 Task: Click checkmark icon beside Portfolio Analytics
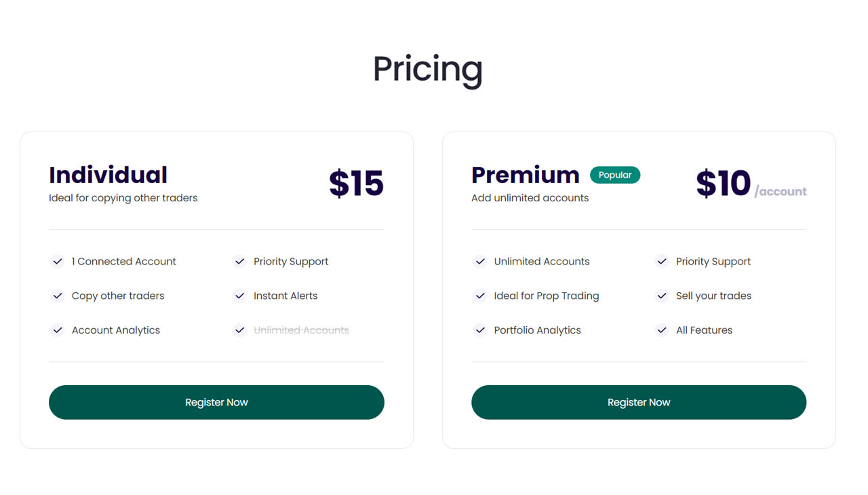[480, 331]
